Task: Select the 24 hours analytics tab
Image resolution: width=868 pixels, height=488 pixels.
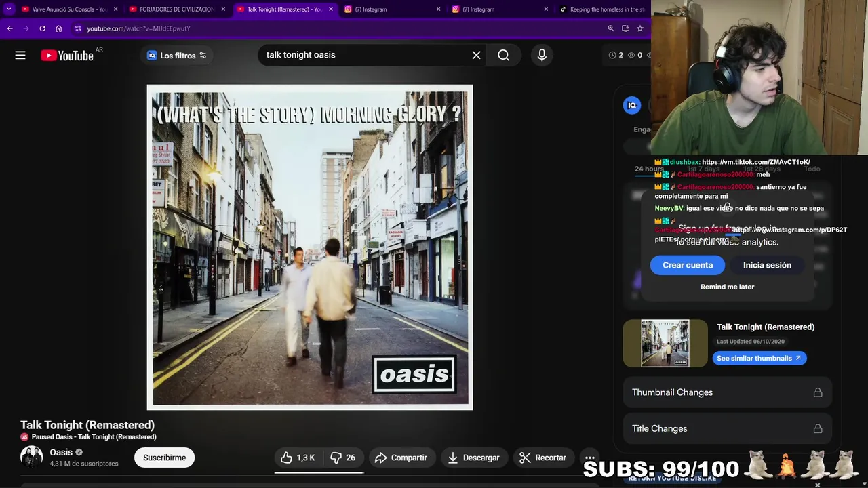Action: tap(649, 169)
